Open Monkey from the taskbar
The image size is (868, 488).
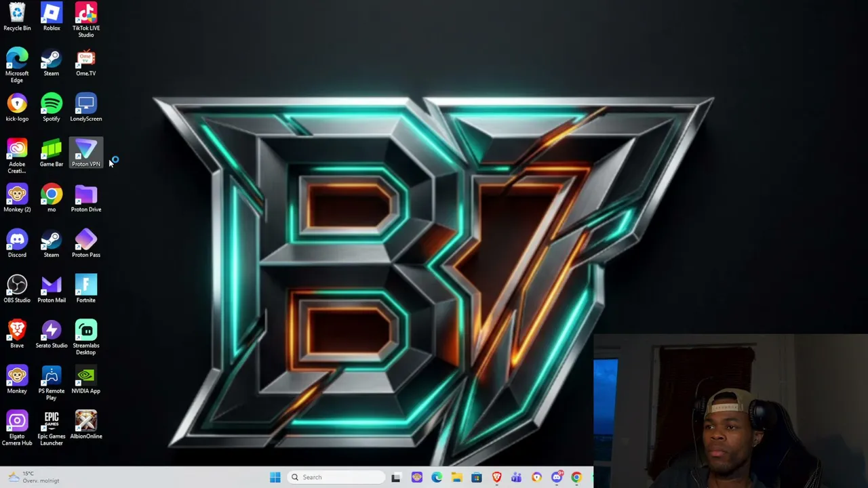pyautogui.click(x=416, y=477)
